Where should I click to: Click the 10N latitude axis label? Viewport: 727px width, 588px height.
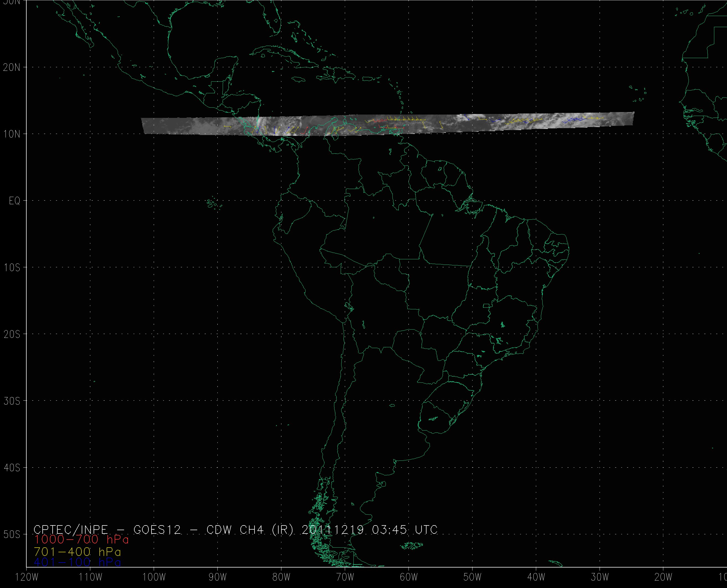point(12,134)
